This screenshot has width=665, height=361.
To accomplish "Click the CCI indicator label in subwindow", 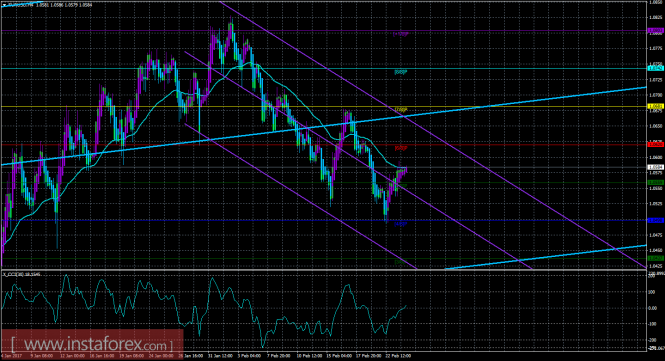I will tap(22, 274).
